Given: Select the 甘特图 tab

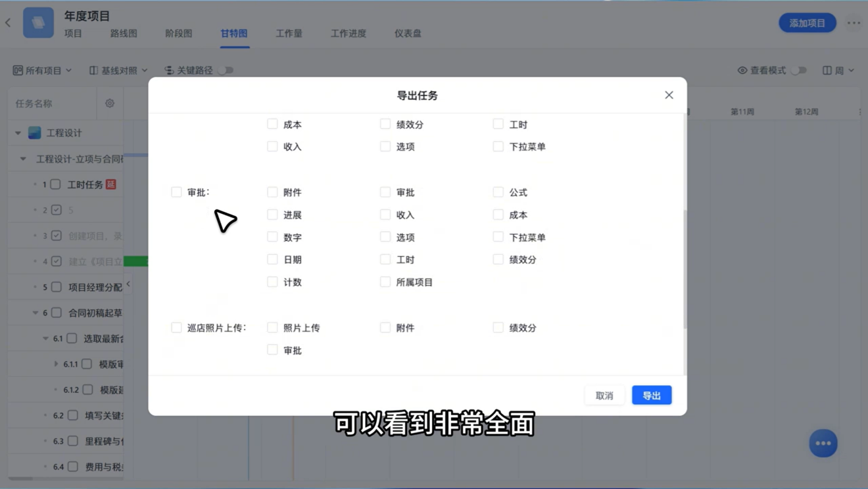Looking at the screenshot, I should point(234,34).
